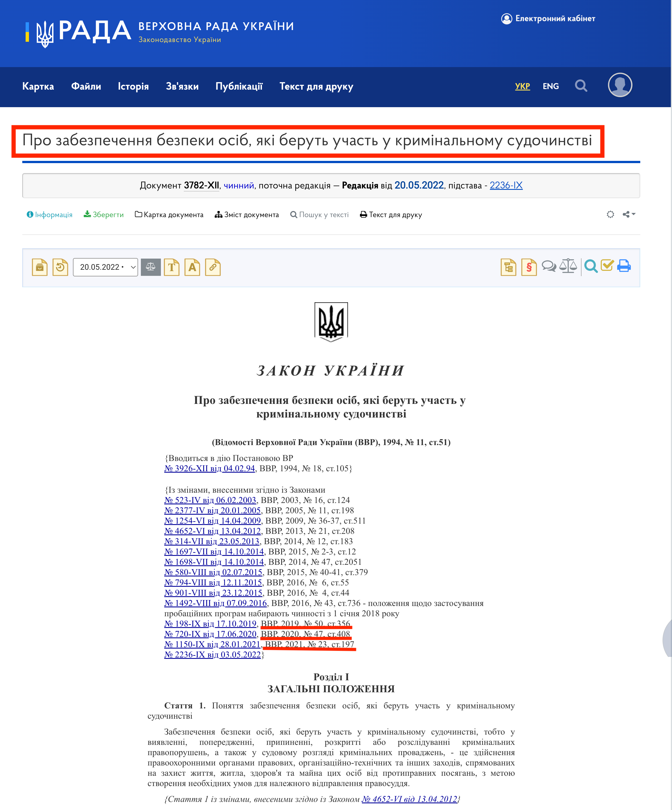Screen dimensions: 672x810
Task: Open the Історія menu item
Action: (x=133, y=86)
